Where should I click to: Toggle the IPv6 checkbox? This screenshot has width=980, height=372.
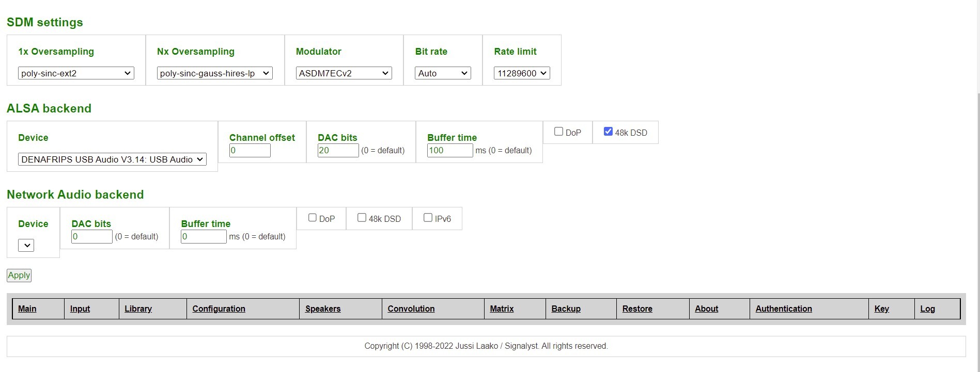[428, 218]
